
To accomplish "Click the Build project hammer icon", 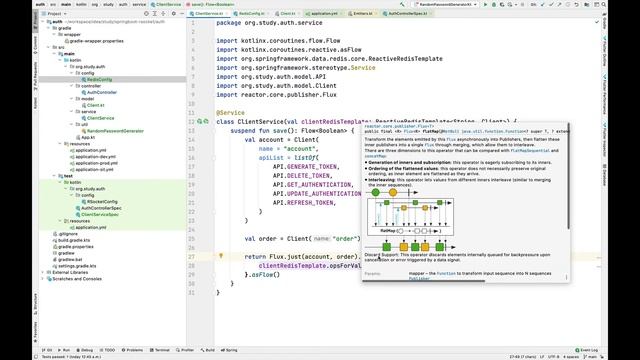I will tap(402, 4).
